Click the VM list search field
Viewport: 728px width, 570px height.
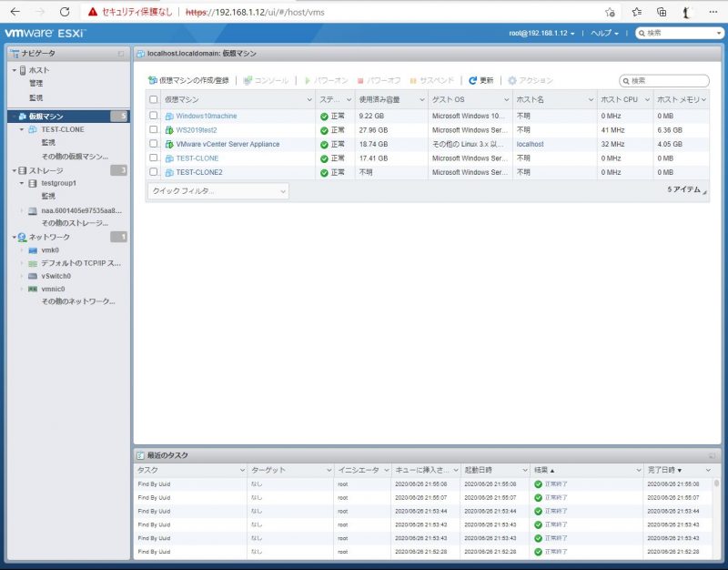pos(664,81)
